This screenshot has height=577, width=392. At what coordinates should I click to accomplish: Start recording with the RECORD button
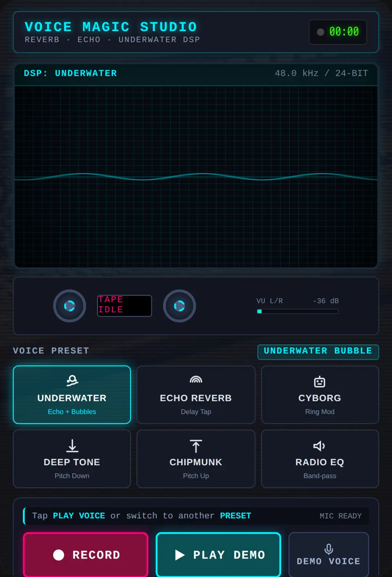(x=86, y=555)
